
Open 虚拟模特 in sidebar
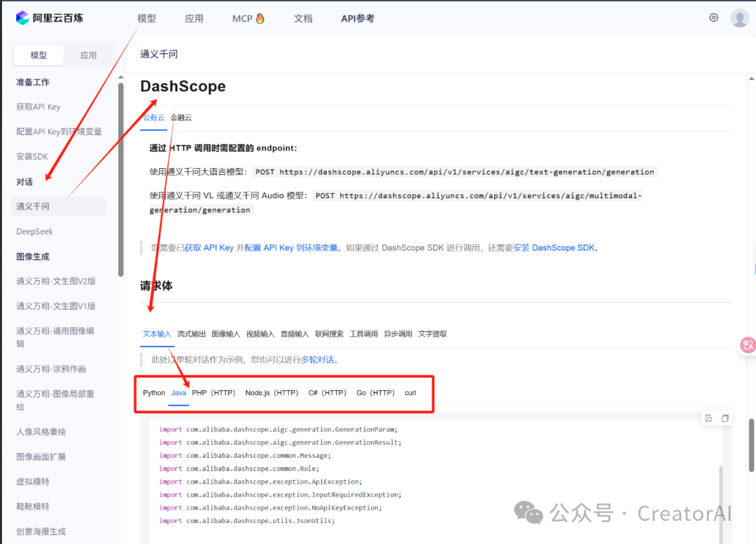[x=33, y=481]
